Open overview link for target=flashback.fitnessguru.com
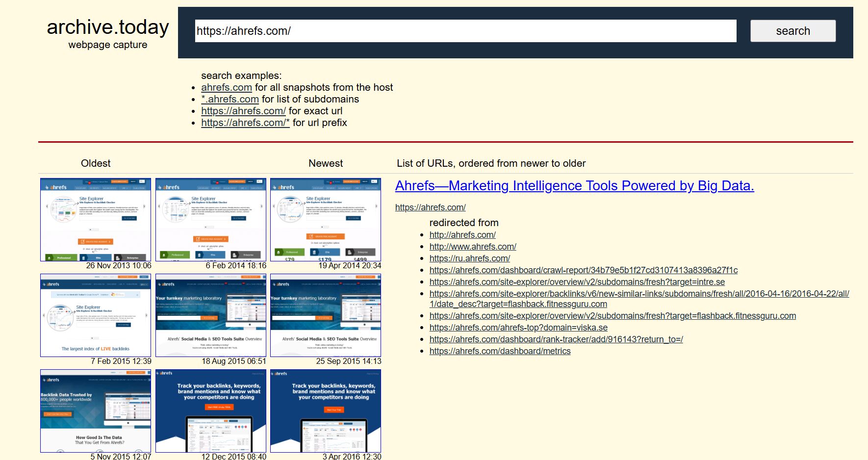The height and width of the screenshot is (460, 868). pos(613,316)
